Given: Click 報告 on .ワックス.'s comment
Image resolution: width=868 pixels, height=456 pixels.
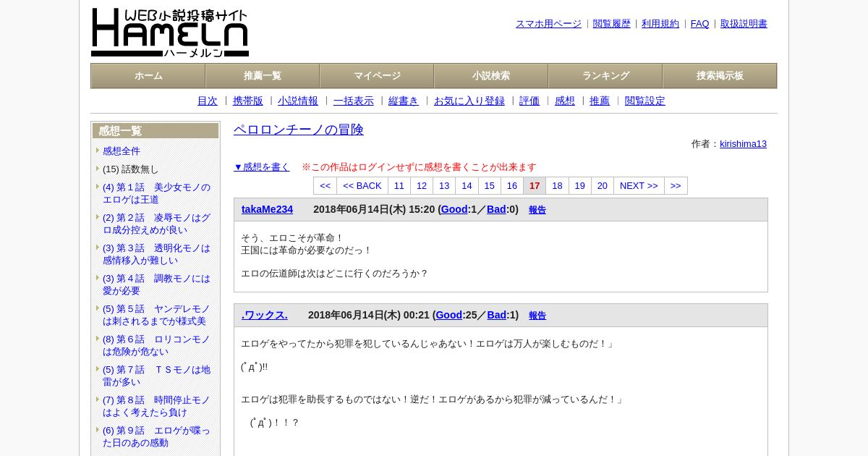Looking at the screenshot, I should [x=537, y=316].
